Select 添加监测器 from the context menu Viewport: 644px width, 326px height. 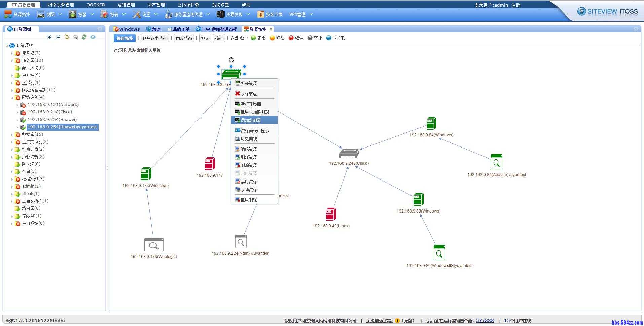coord(250,120)
